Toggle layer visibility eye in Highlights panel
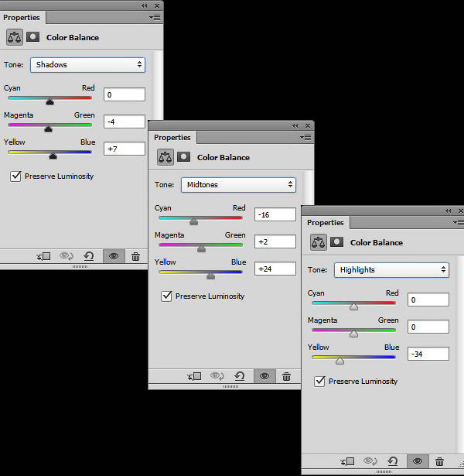 coord(418,462)
